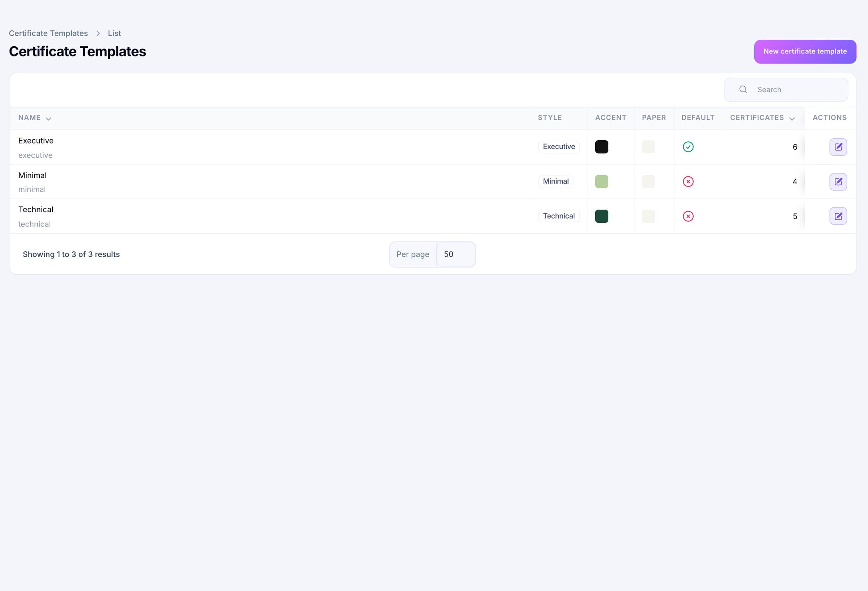The width and height of the screenshot is (868, 591).
Task: Click the Certificate Templates page heading
Action: 77,52
